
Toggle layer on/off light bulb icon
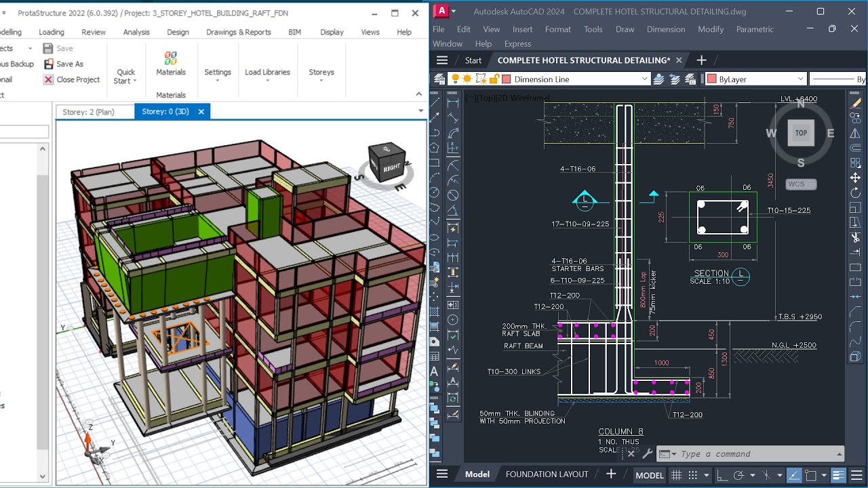pos(456,79)
